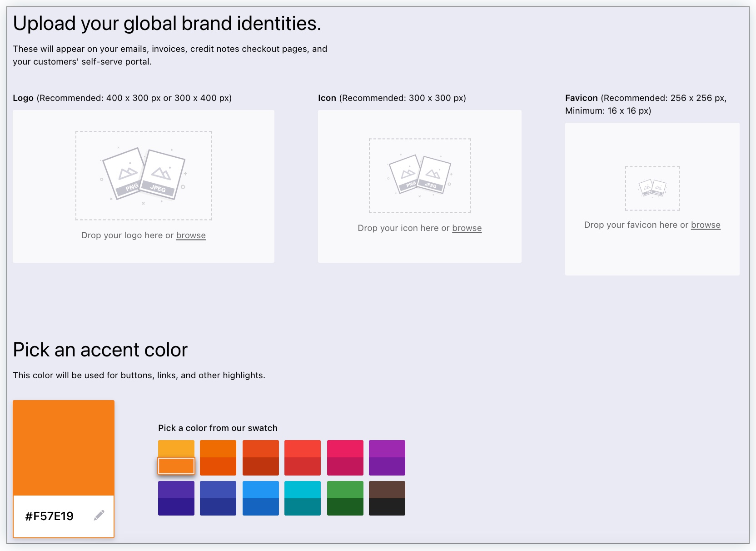Select the selected orange swatch with highlight border
The width and height of the screenshot is (756, 551).
[176, 466]
